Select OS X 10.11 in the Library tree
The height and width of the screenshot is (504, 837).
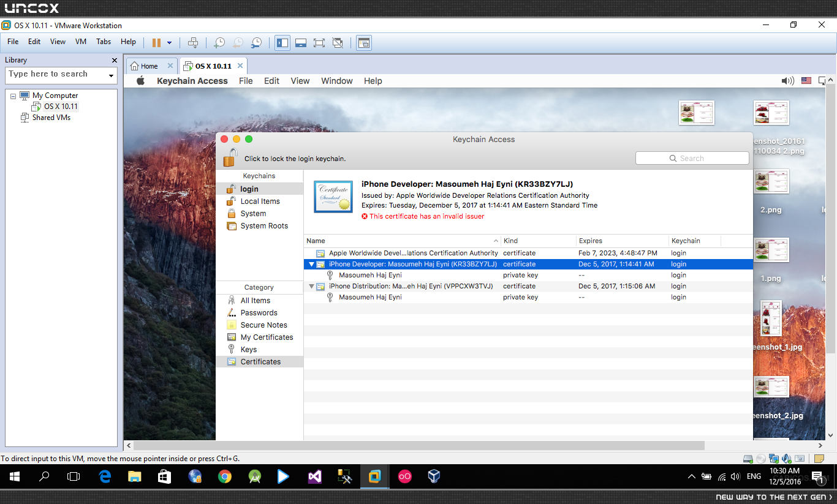61,107
